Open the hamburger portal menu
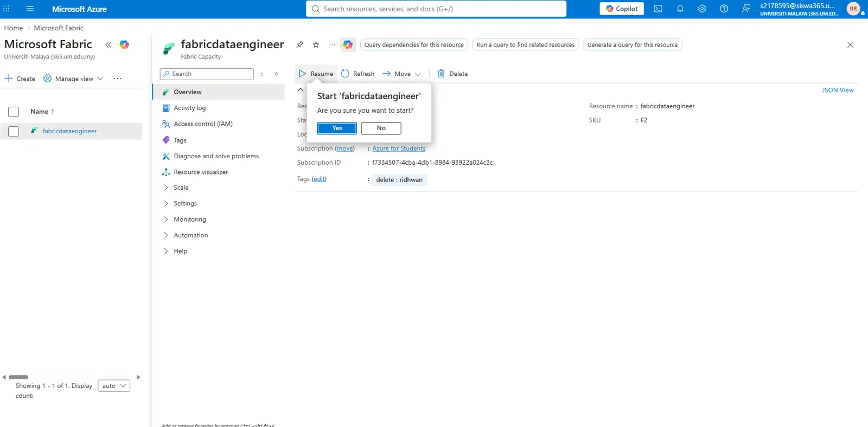The image size is (868, 427). point(30,9)
